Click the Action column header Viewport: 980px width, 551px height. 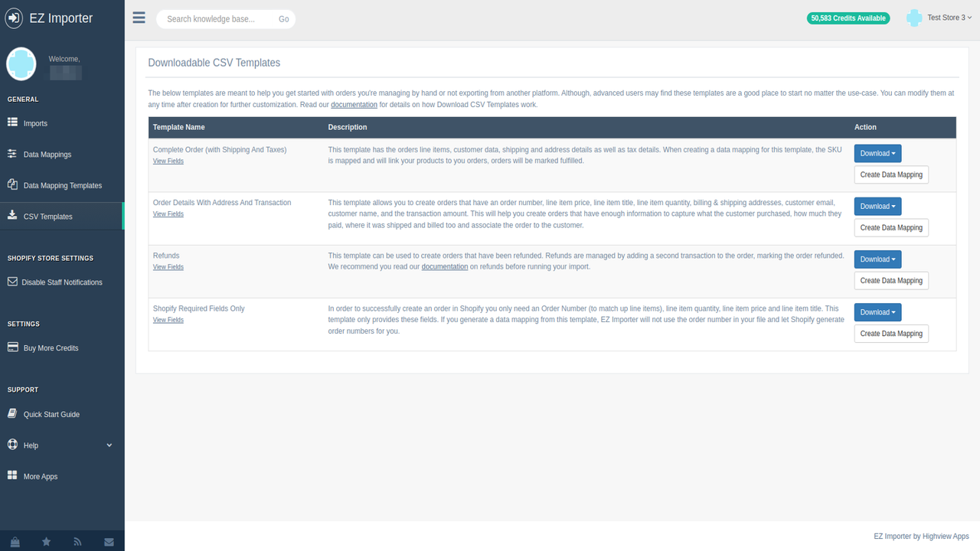865,127
